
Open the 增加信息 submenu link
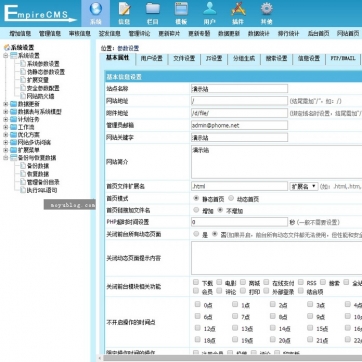click(20, 33)
